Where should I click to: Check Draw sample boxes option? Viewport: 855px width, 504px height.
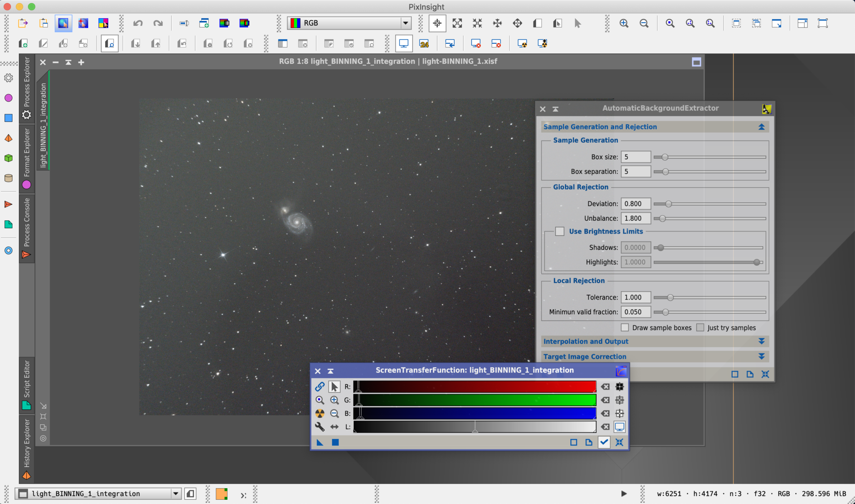click(x=625, y=328)
